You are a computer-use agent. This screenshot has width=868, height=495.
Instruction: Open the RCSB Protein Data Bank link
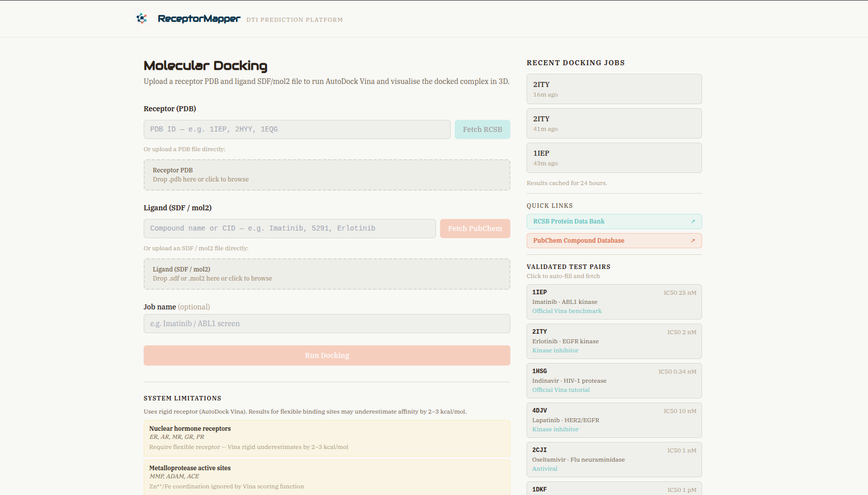pyautogui.click(x=614, y=221)
